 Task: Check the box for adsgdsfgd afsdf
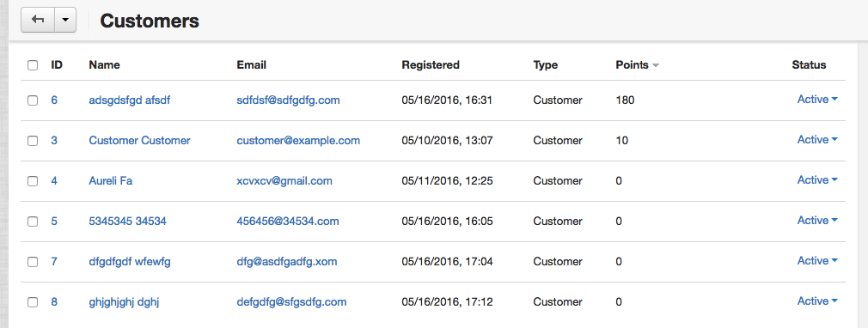33,100
